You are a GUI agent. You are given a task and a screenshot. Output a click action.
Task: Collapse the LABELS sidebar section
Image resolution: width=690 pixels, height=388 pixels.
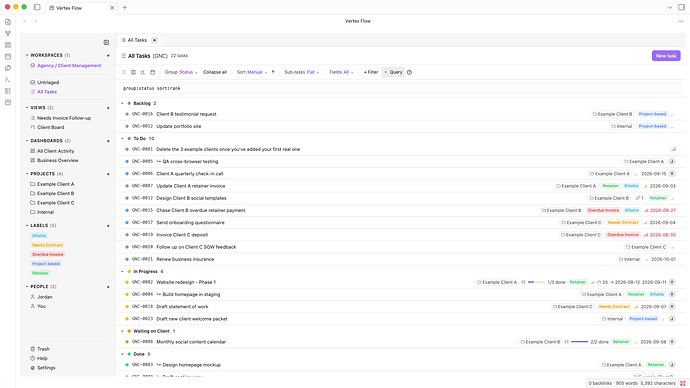tap(27, 226)
